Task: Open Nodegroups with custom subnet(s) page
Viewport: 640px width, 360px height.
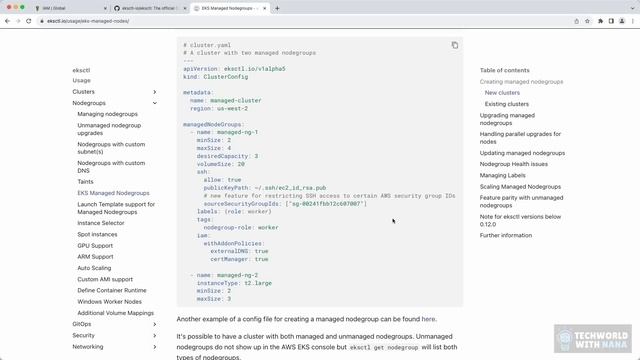Action: [111, 148]
